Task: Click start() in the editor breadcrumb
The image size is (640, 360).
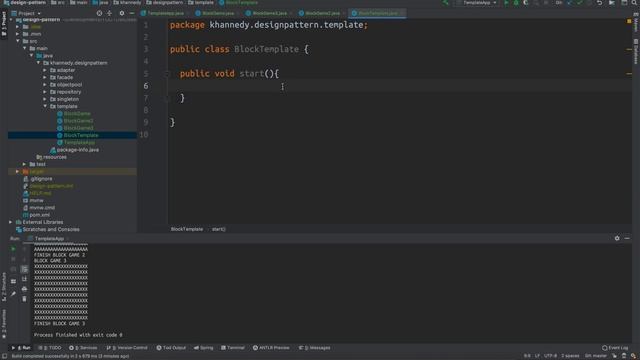Action: [x=219, y=229]
